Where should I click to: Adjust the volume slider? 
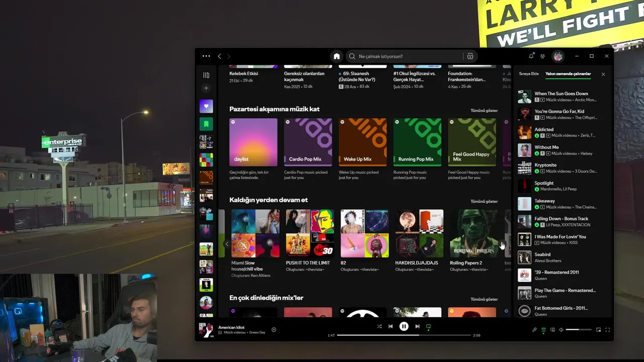tap(579, 330)
